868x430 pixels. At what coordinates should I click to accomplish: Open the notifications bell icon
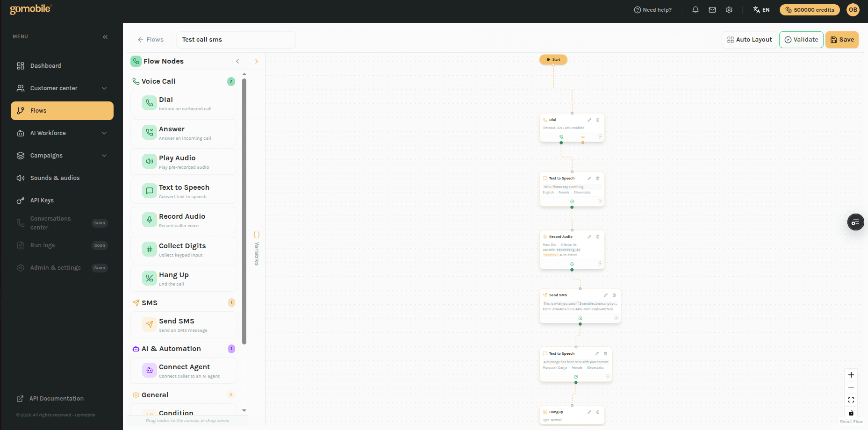(695, 9)
